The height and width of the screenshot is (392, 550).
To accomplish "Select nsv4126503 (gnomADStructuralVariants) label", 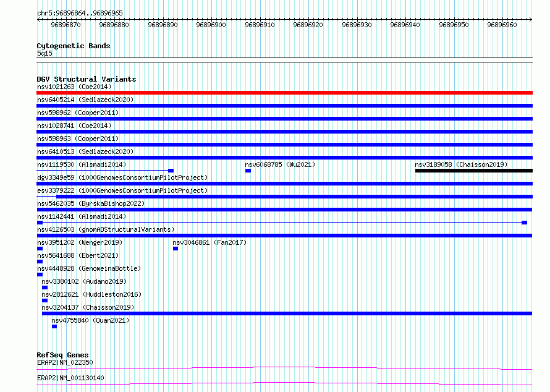I will coord(106,229).
